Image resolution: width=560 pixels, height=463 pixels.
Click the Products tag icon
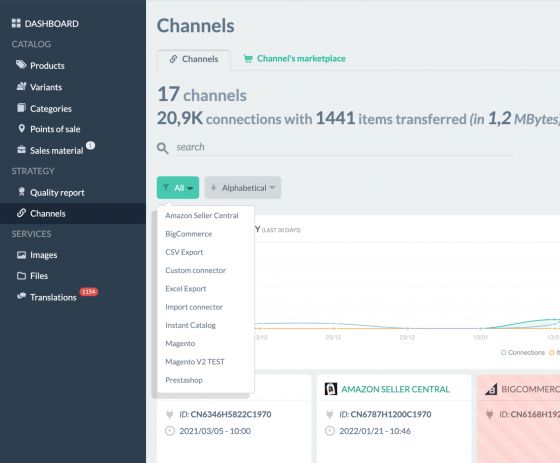[21, 65]
